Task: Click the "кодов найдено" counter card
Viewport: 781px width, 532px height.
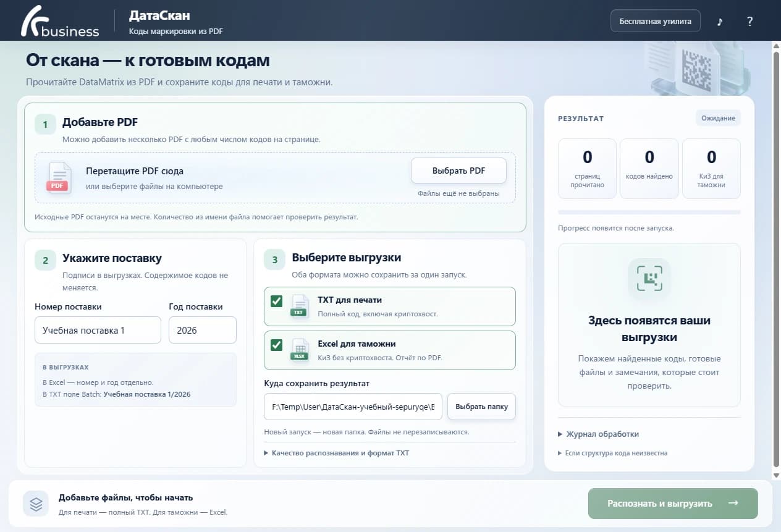Action: pos(649,169)
